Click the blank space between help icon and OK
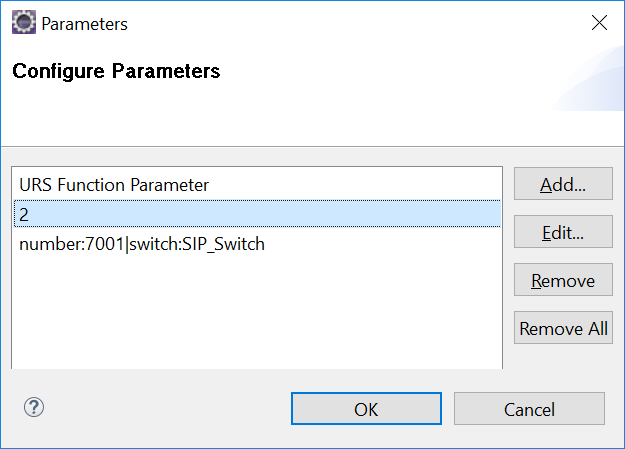 tap(167, 409)
